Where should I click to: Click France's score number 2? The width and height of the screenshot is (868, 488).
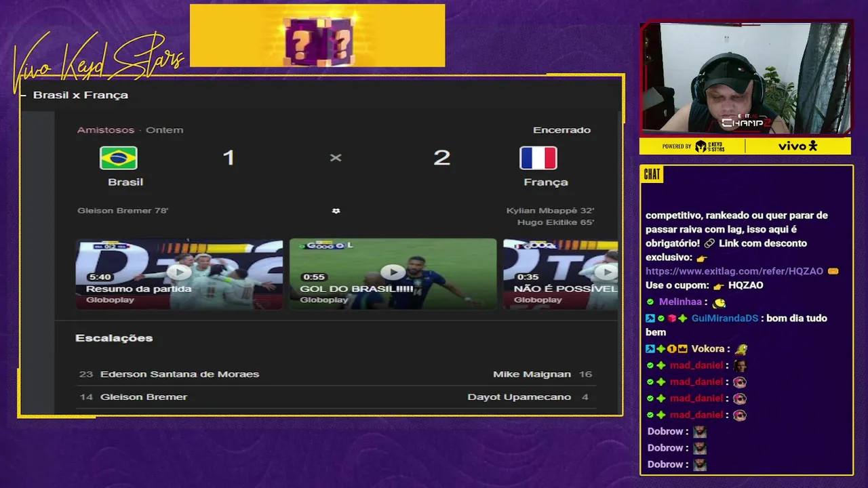[x=441, y=158]
